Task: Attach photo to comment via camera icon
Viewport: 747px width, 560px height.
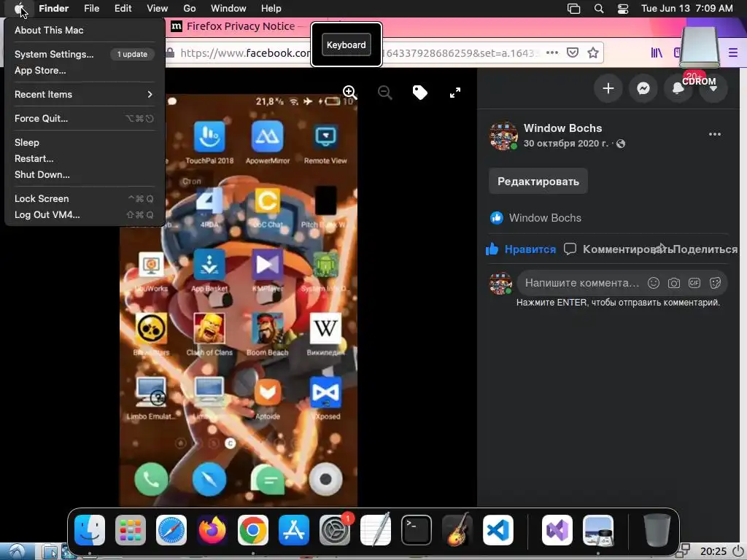Action: pos(673,283)
